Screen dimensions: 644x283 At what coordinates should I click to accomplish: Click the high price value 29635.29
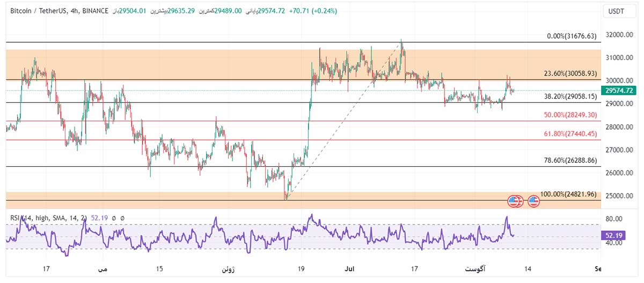point(182,11)
